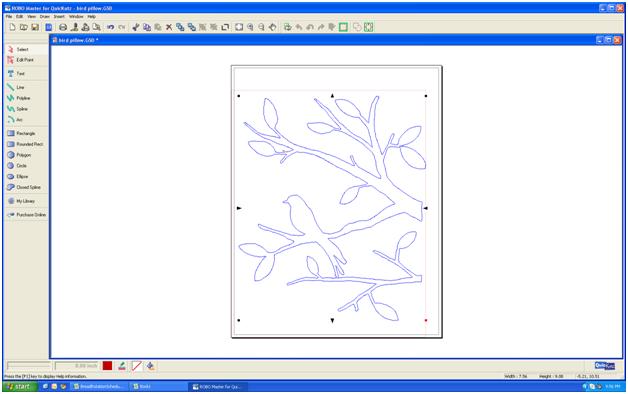Click the line color pen icon

tap(122, 366)
